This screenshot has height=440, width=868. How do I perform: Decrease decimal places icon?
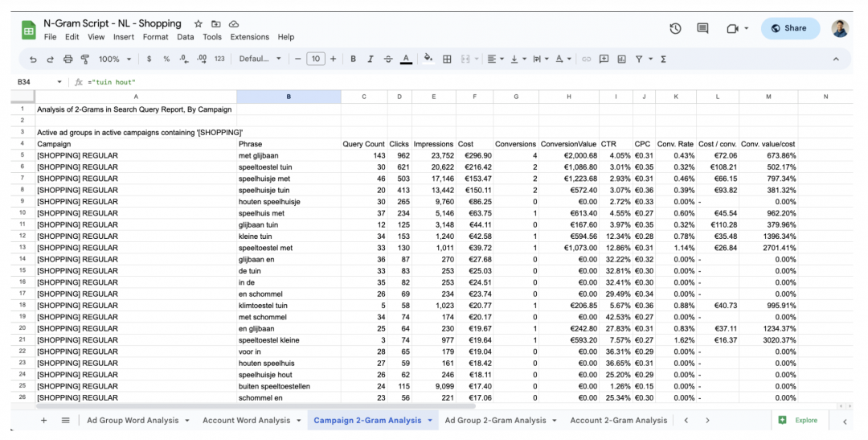pos(184,60)
